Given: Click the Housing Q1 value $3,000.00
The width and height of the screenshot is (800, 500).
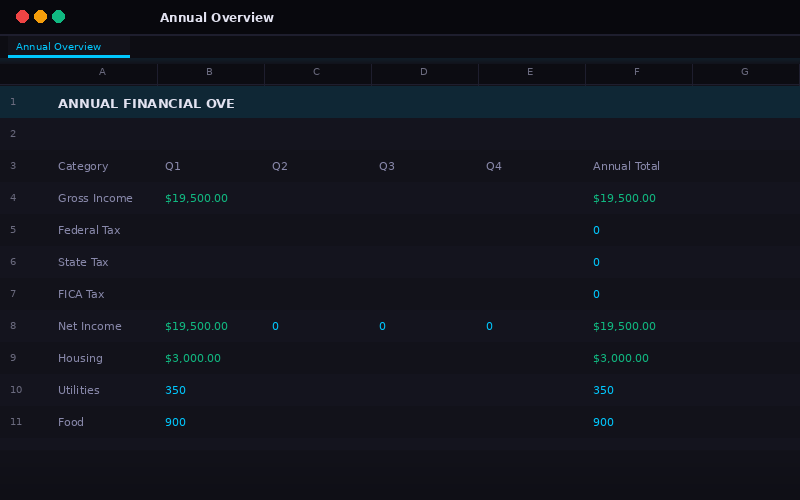Looking at the screenshot, I should click(193, 358).
